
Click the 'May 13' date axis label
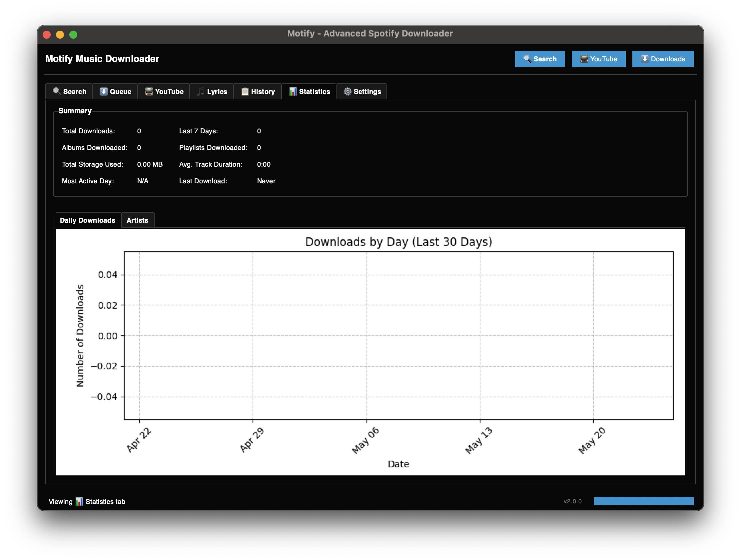coord(479,440)
